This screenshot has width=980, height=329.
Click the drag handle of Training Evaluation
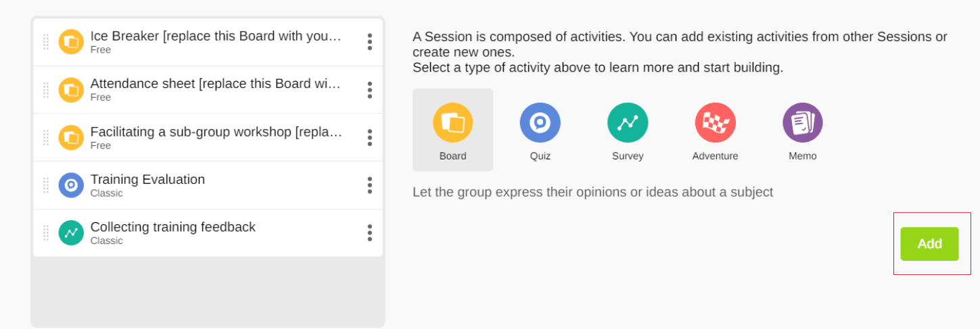pyautogui.click(x=46, y=185)
